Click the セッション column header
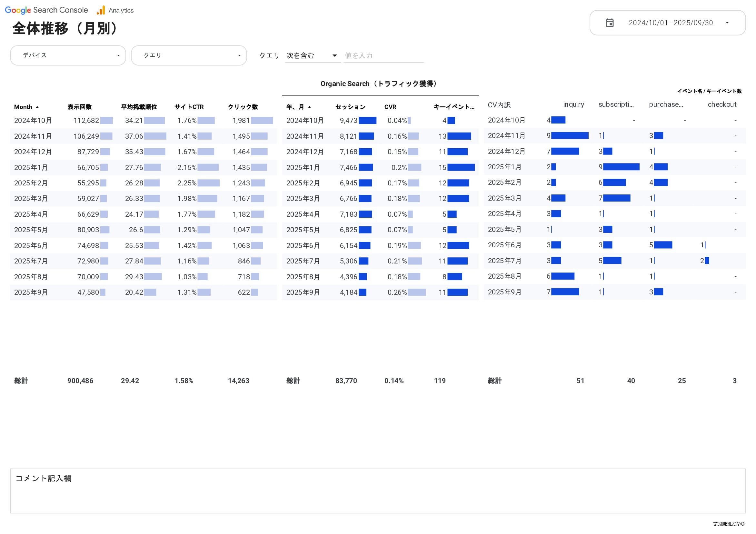756x534 pixels. tap(350, 107)
